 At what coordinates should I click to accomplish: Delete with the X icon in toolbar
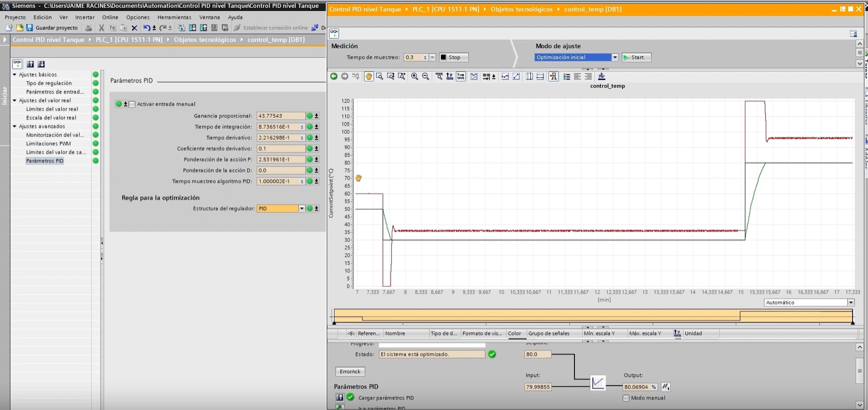pyautogui.click(x=134, y=28)
